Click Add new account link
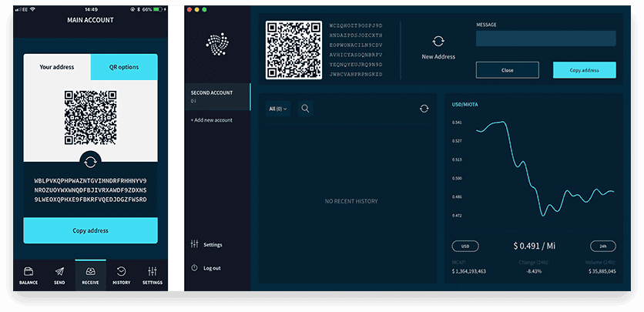This screenshot has height=312, width=644. [211, 120]
